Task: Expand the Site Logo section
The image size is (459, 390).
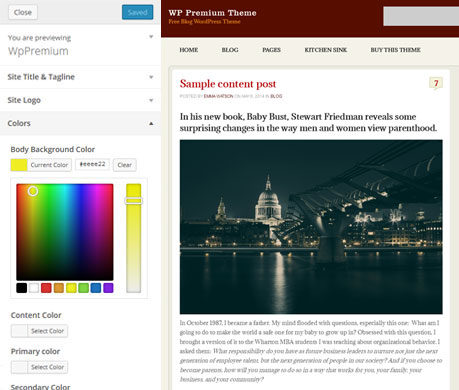Action: (80, 100)
